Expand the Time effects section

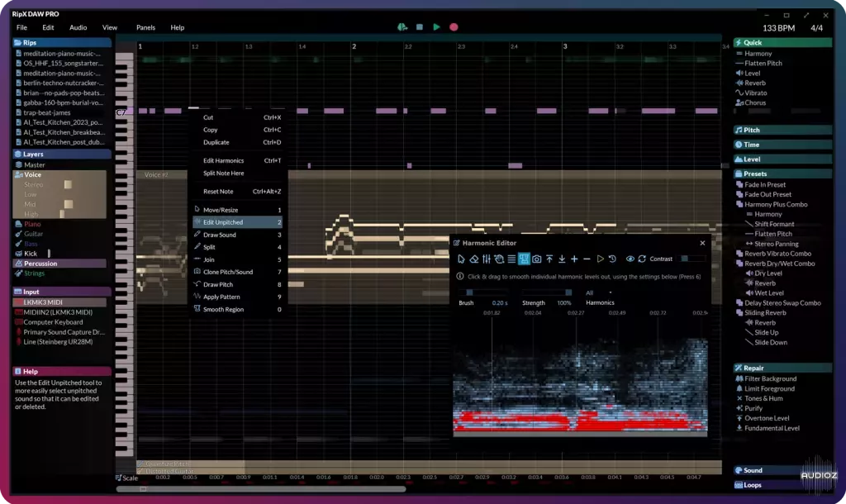[x=782, y=145]
